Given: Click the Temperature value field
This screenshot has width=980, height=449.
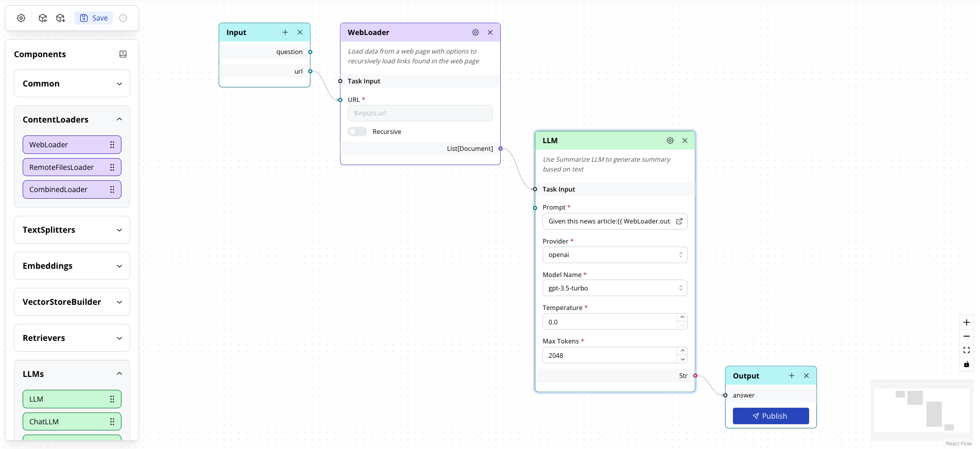Looking at the screenshot, I should pos(609,322).
